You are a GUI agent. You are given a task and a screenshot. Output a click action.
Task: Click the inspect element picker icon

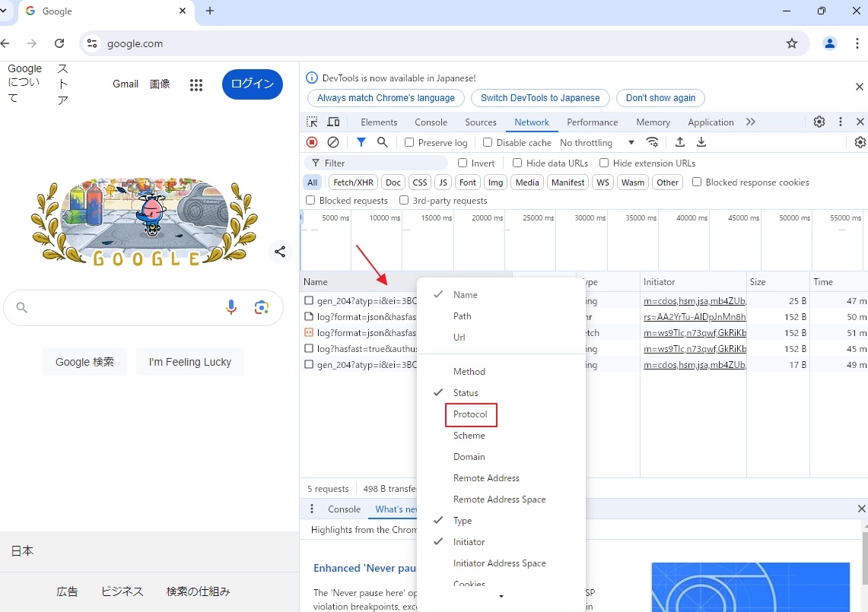pyautogui.click(x=312, y=122)
